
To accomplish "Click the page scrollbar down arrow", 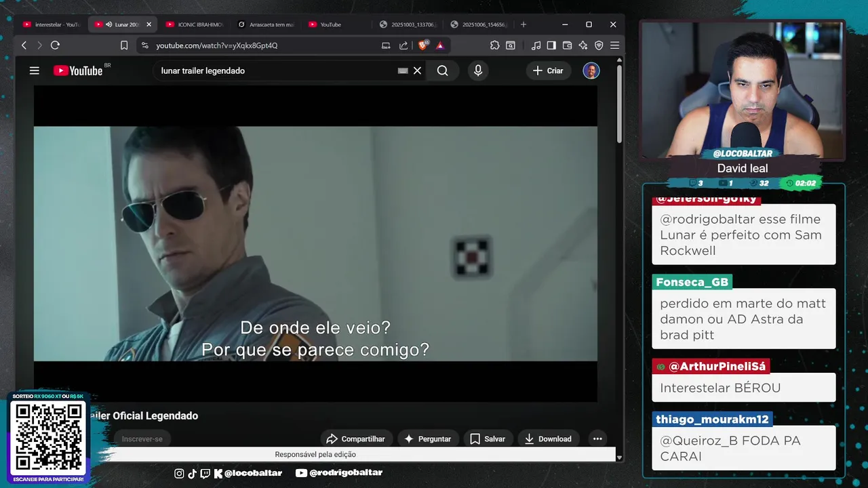I will tap(619, 457).
